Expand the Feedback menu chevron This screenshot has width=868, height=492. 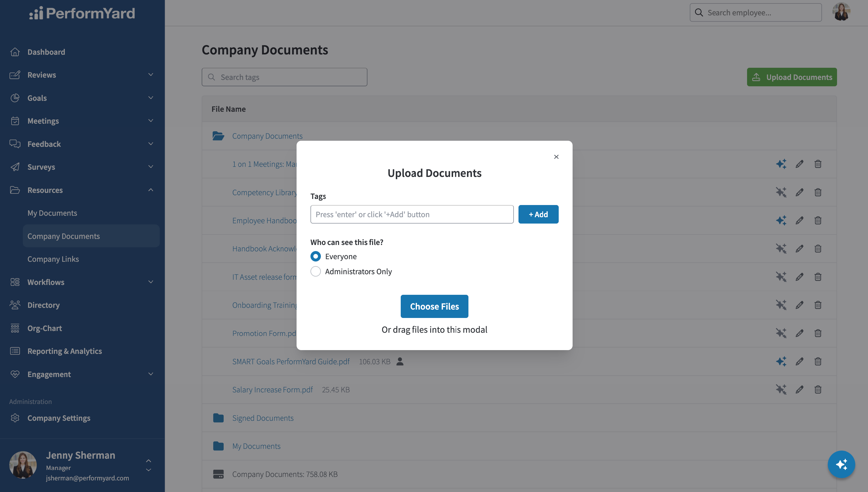[150, 144]
